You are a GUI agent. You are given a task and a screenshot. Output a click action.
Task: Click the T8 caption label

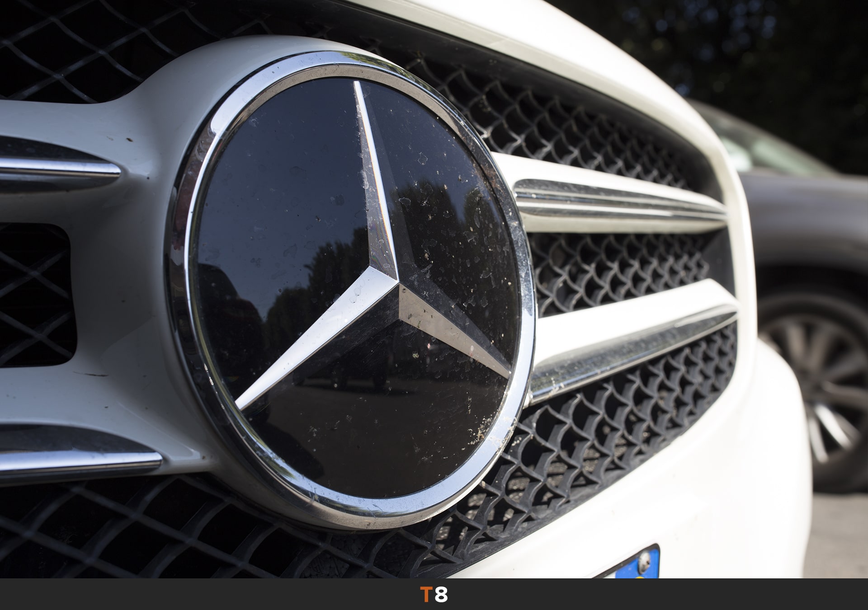[x=434, y=595]
